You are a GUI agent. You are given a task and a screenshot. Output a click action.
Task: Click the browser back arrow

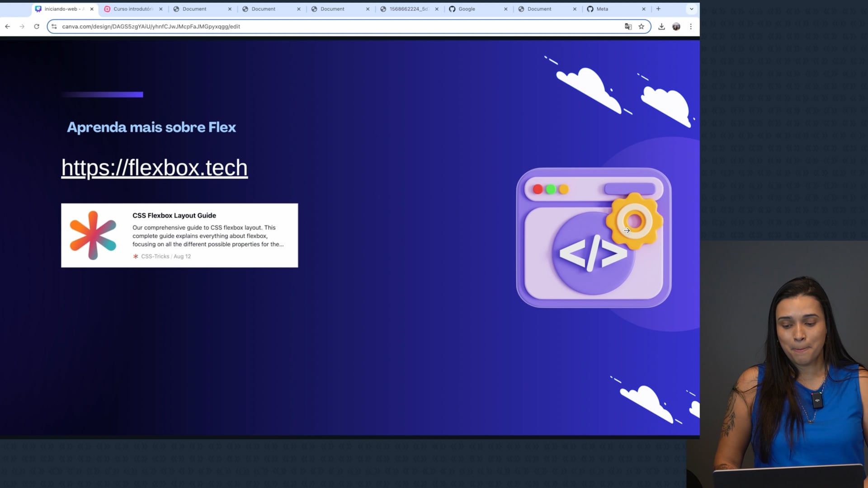point(8,27)
